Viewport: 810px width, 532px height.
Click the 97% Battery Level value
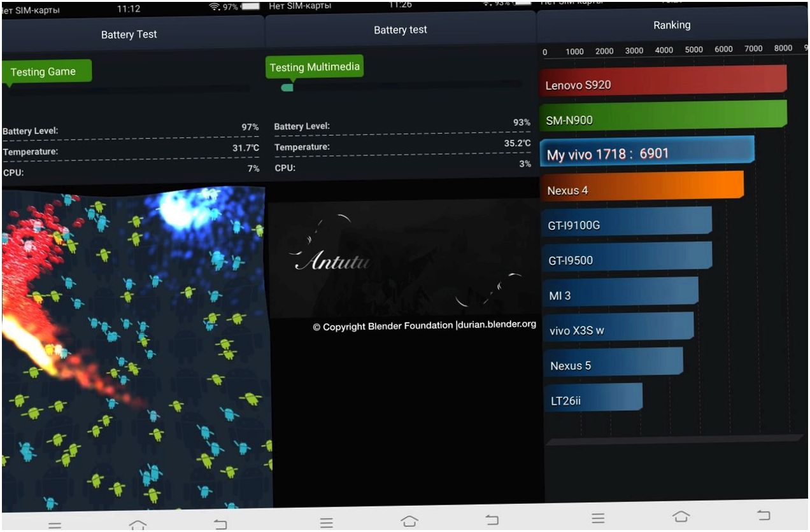250,127
